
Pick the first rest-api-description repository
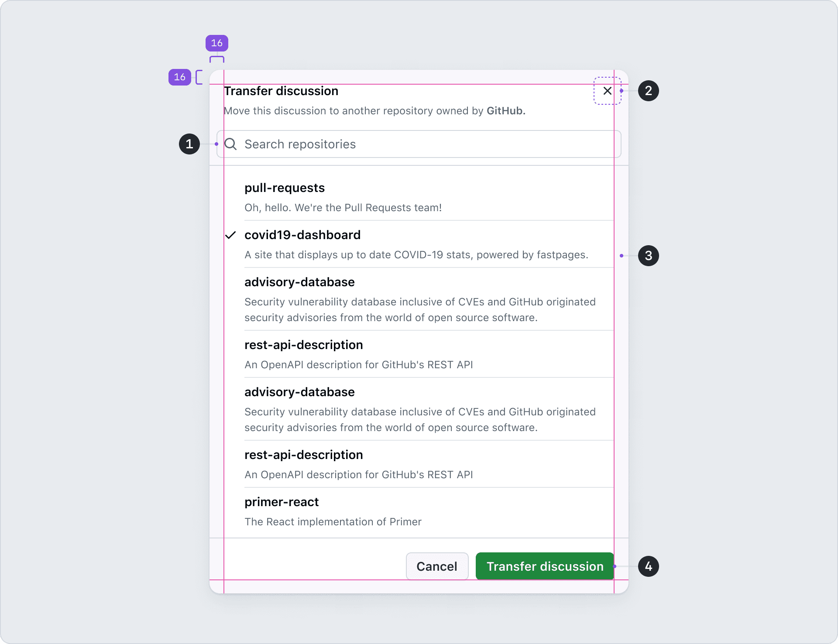pyautogui.click(x=303, y=345)
